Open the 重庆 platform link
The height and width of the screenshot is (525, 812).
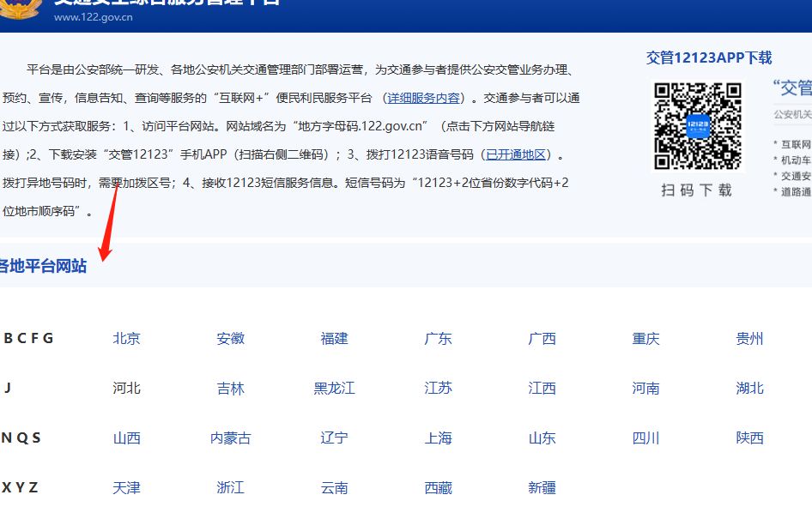[x=645, y=339]
